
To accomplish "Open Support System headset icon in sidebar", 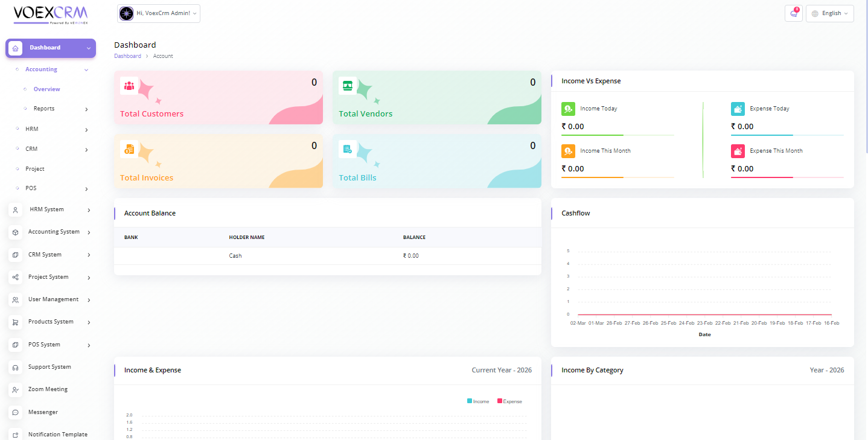I will [x=16, y=368].
